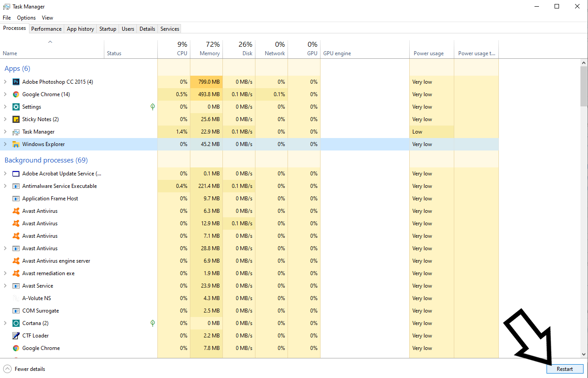Select the background Google Chrome 7.8 MB icon
Viewport: 588px width, 378px height.
pyautogui.click(x=16, y=348)
